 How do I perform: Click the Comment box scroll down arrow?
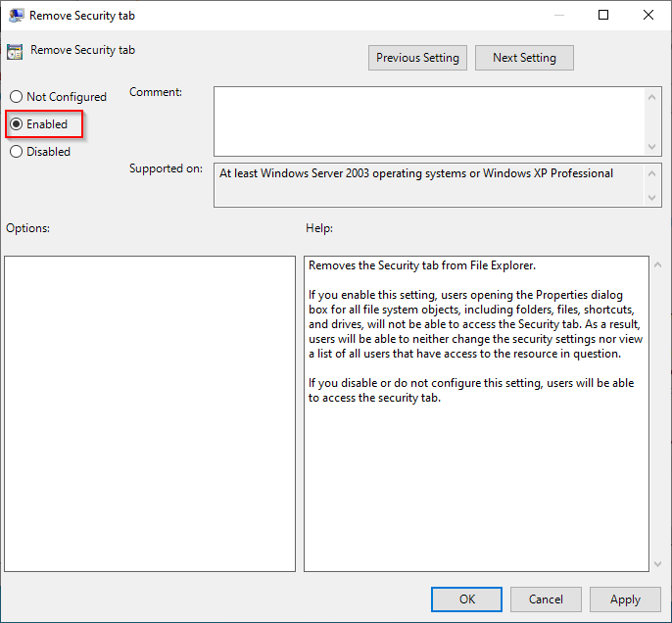653,146
